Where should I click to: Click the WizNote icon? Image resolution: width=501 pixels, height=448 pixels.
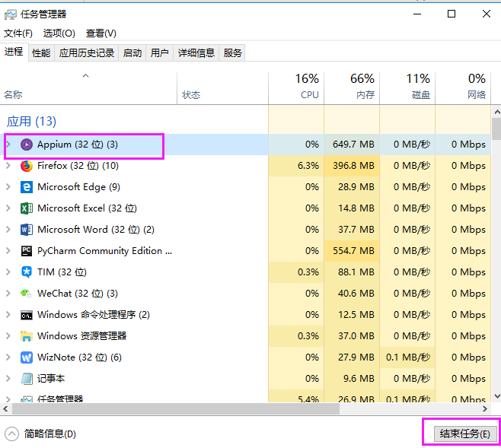(27, 357)
